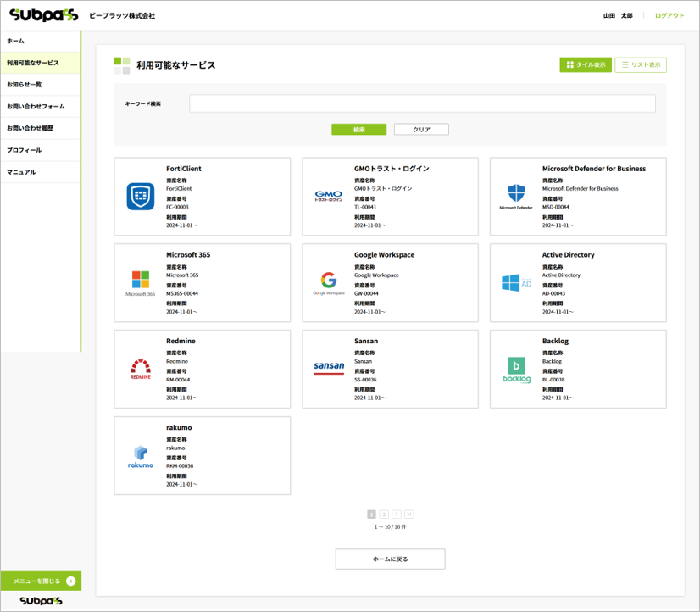Select 利用可能なサービス in the sidebar menu

(x=40, y=63)
